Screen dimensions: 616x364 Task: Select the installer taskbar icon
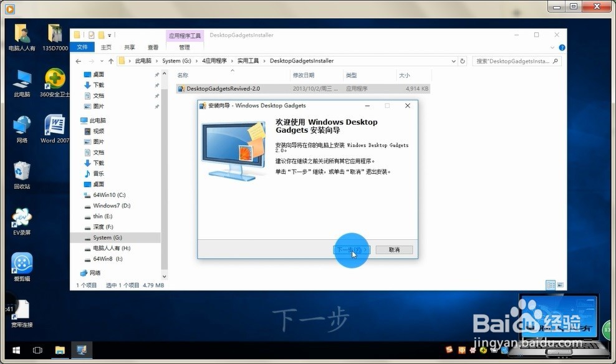[82, 350]
